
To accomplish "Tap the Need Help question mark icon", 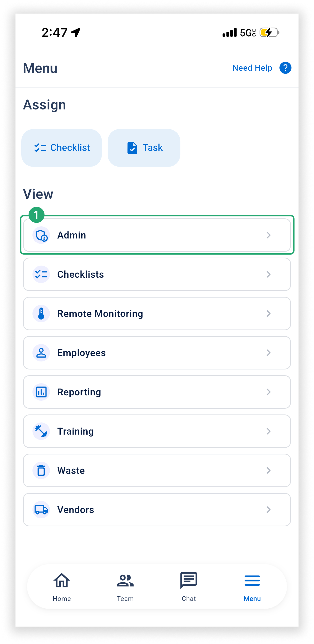I will click(x=285, y=68).
